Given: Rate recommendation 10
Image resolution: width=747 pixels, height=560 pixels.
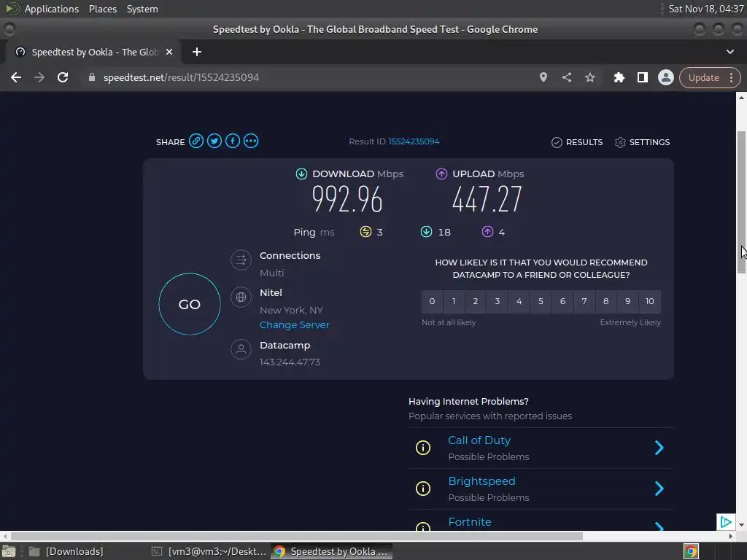Looking at the screenshot, I should (x=650, y=301).
